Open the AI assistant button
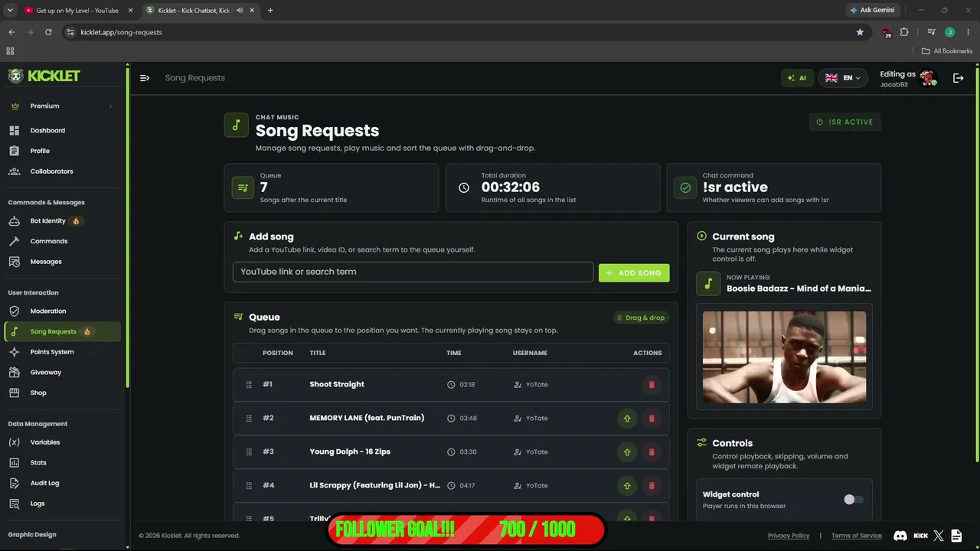Screen dimensions: 980x551 click(797, 78)
